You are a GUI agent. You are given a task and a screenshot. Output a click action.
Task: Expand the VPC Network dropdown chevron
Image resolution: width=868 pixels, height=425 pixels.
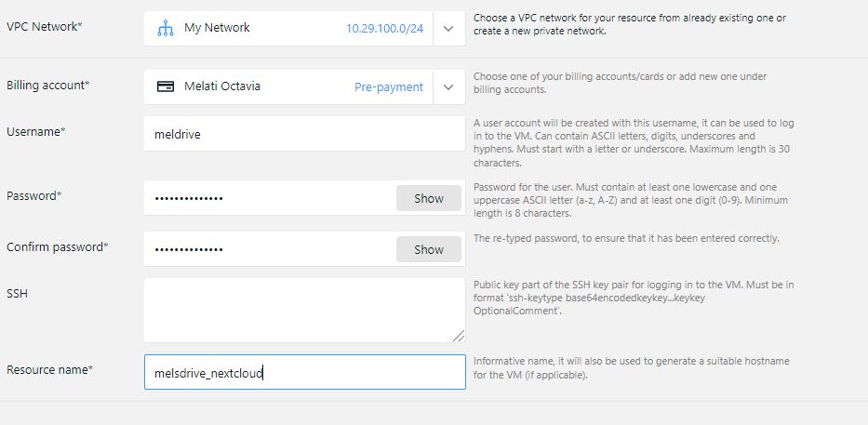pyautogui.click(x=448, y=28)
